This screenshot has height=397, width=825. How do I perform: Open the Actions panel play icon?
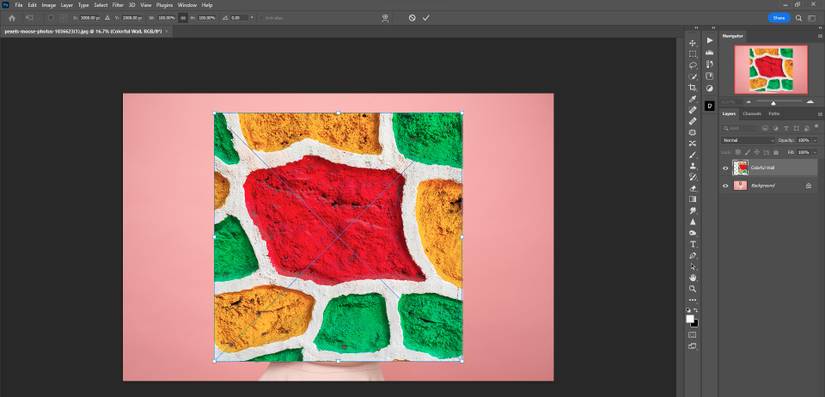(709, 40)
